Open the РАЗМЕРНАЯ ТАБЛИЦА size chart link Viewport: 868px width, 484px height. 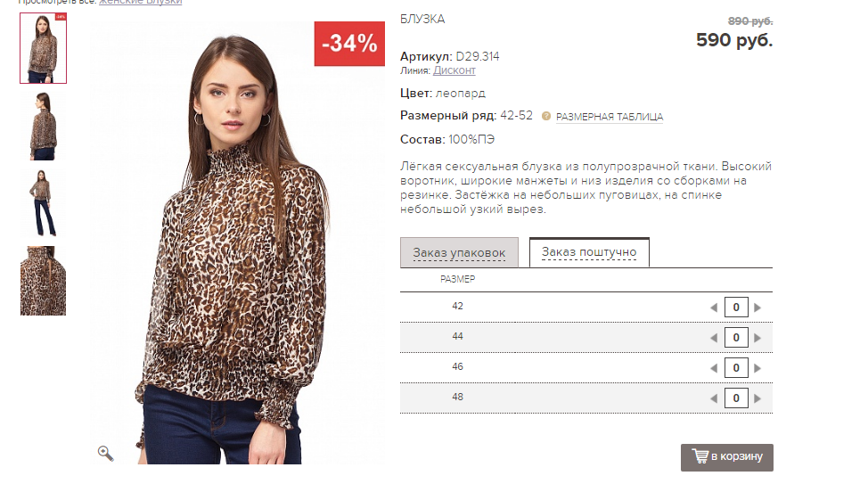(610, 117)
